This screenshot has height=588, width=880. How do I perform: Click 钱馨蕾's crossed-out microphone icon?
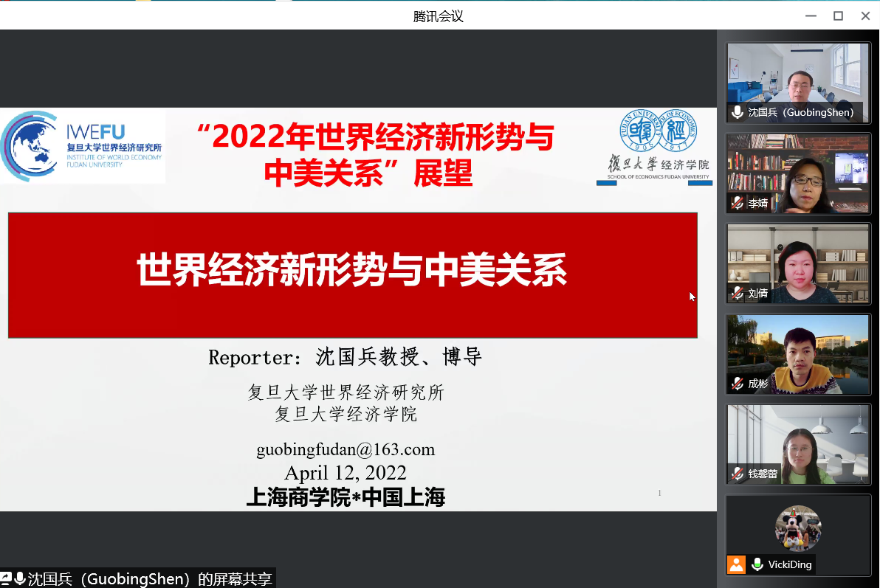736,474
